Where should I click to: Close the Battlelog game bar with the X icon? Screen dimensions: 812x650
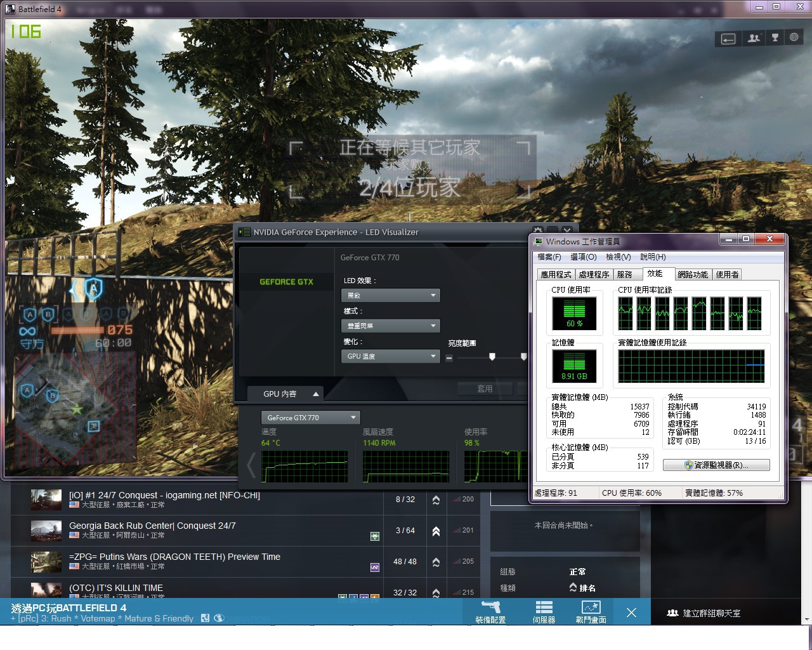(x=631, y=613)
